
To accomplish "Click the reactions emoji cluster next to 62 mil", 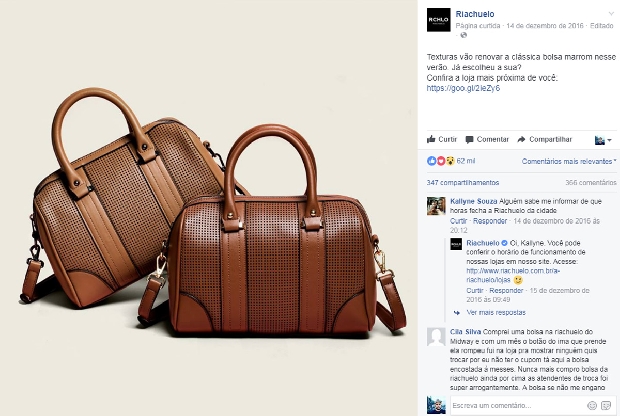I will coord(440,161).
